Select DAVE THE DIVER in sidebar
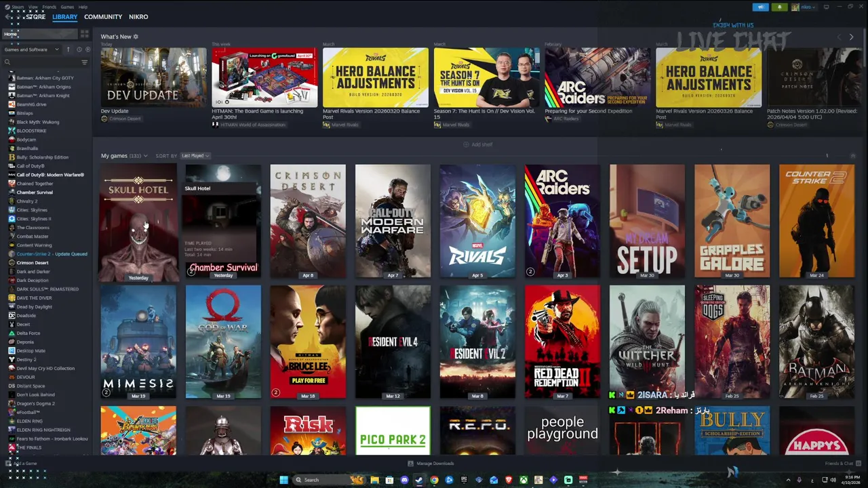868x488 pixels. [x=34, y=298]
